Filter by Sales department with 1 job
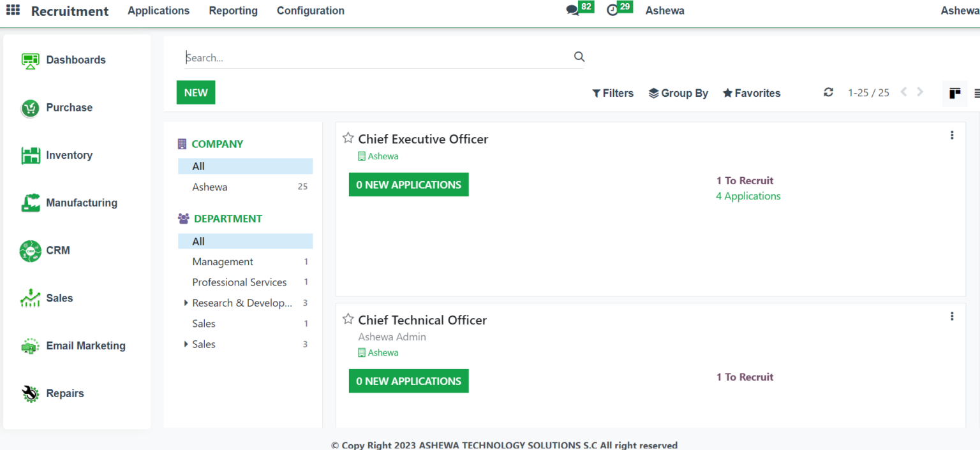This screenshot has height=450, width=980. tap(246, 324)
